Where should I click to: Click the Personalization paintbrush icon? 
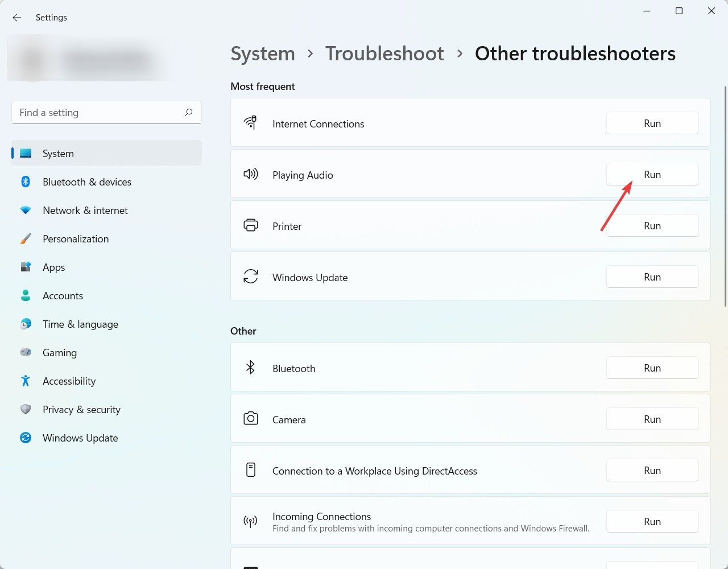tap(26, 238)
